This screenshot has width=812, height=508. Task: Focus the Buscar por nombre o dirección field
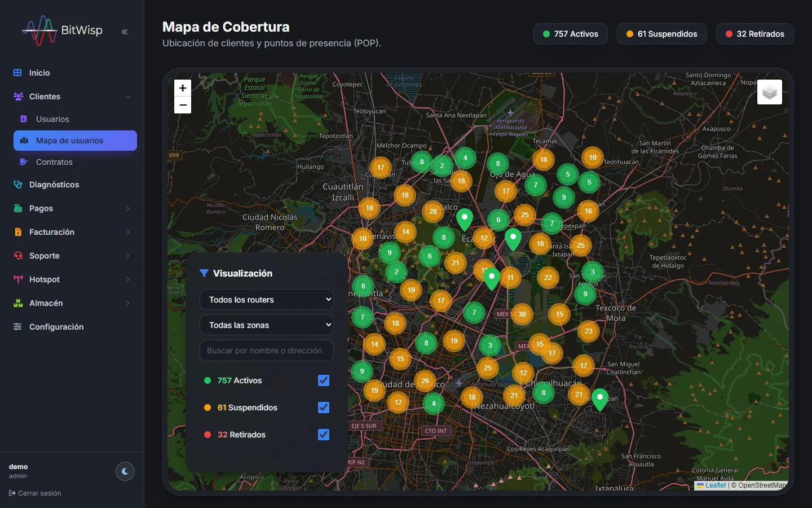[267, 351]
